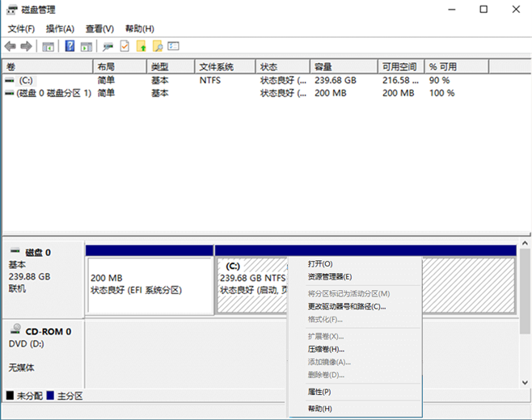Click the blue Help question mark icon
This screenshot has width=532, height=420.
pos(70,47)
